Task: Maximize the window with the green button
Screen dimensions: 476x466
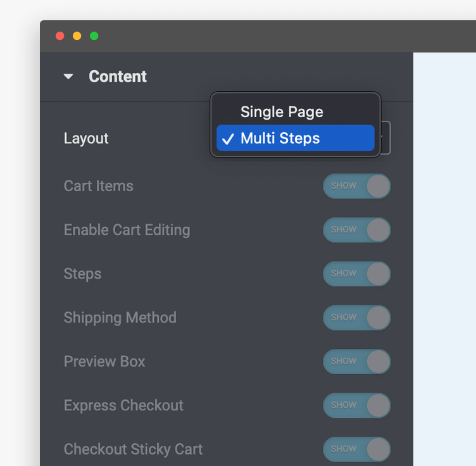Action: [x=94, y=36]
